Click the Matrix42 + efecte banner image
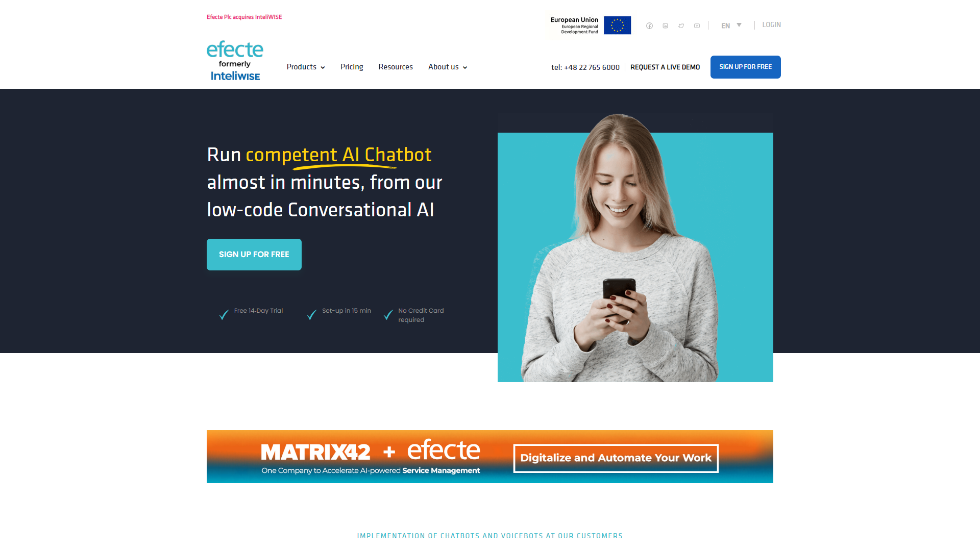 point(490,456)
